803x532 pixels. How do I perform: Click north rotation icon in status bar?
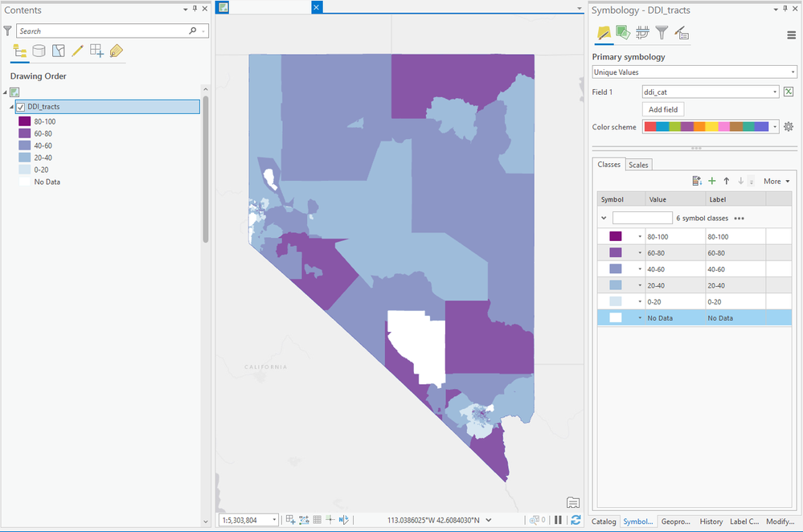[344, 520]
